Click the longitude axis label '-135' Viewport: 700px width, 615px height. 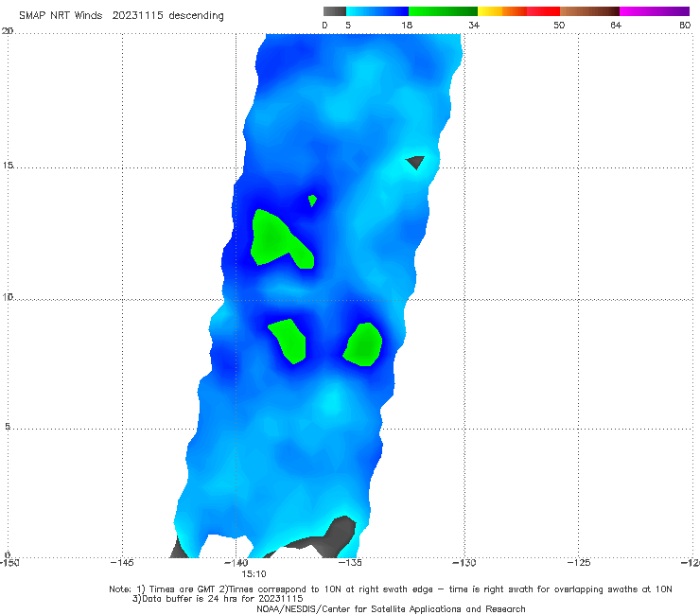click(x=350, y=562)
